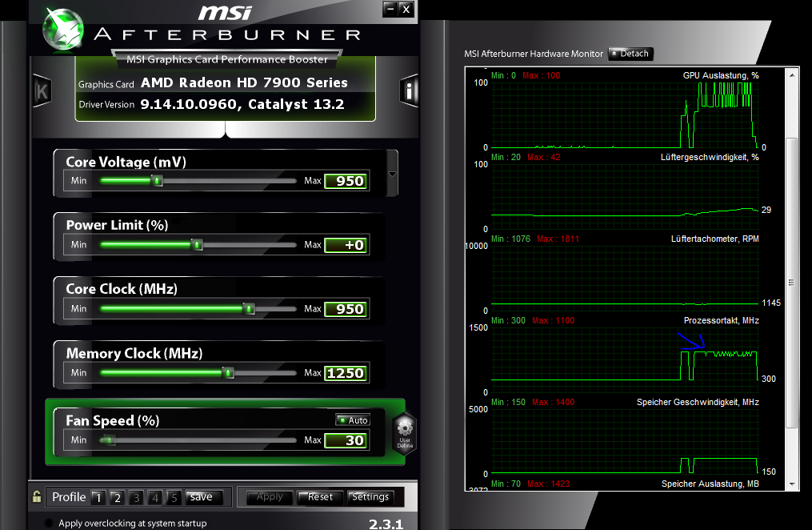The image size is (812, 530).
Task: Click the hardware monitor scroll down arrow
Action: (x=792, y=484)
